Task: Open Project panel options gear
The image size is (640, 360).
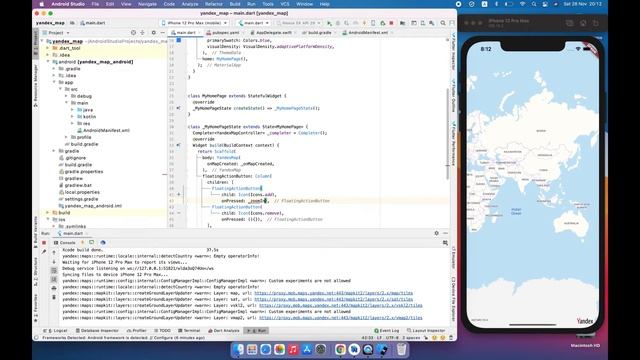Action: click(153, 32)
